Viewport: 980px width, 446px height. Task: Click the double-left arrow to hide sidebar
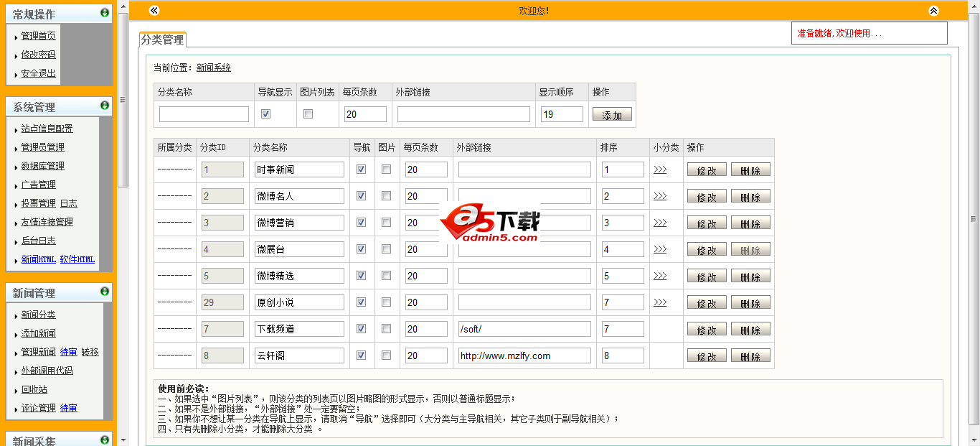click(154, 10)
